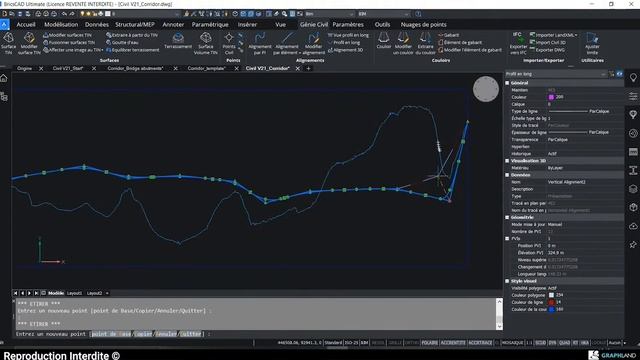The image size is (640, 360).
Task: Collapse the Général properties section
Action: 507,83
